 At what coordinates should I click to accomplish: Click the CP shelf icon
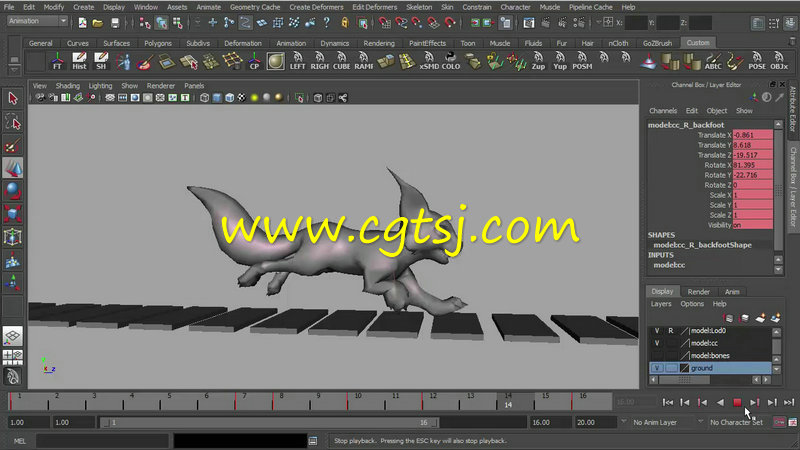point(254,61)
